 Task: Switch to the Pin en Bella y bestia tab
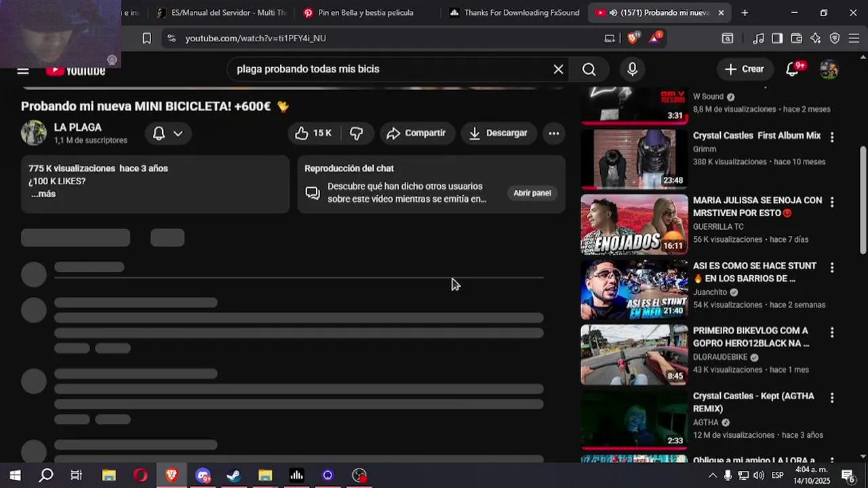point(366,13)
